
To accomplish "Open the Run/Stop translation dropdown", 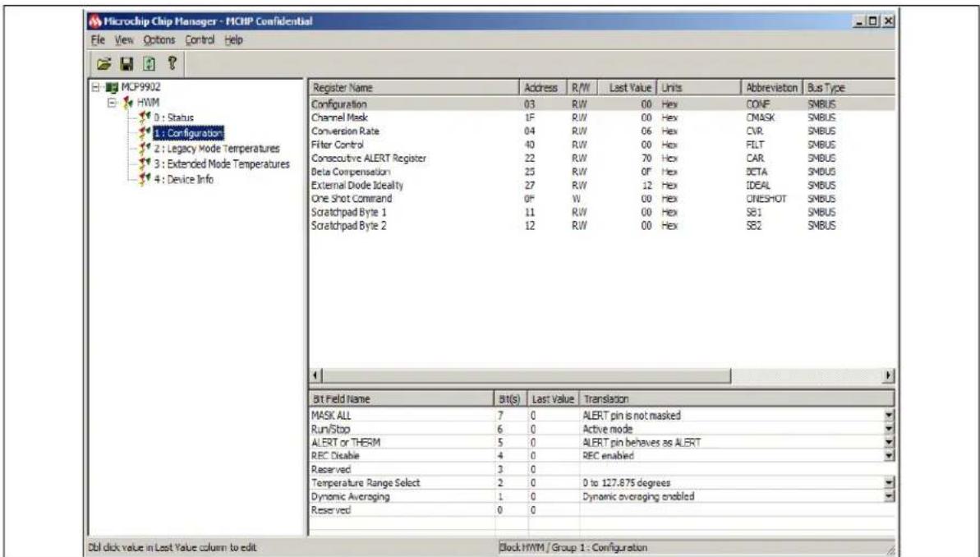I will coord(890,429).
